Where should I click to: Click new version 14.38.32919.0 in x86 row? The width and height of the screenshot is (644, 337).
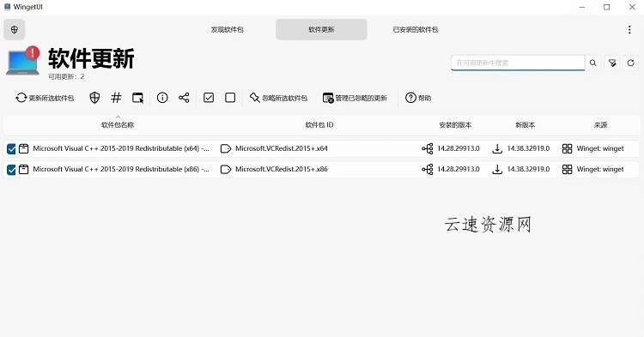coord(528,169)
